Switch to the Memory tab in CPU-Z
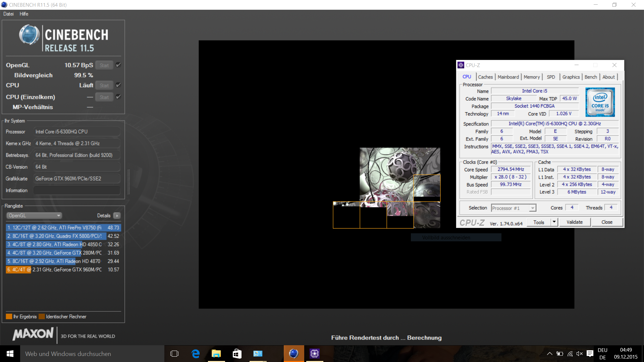Viewport: 644px width, 362px height. pos(532,77)
